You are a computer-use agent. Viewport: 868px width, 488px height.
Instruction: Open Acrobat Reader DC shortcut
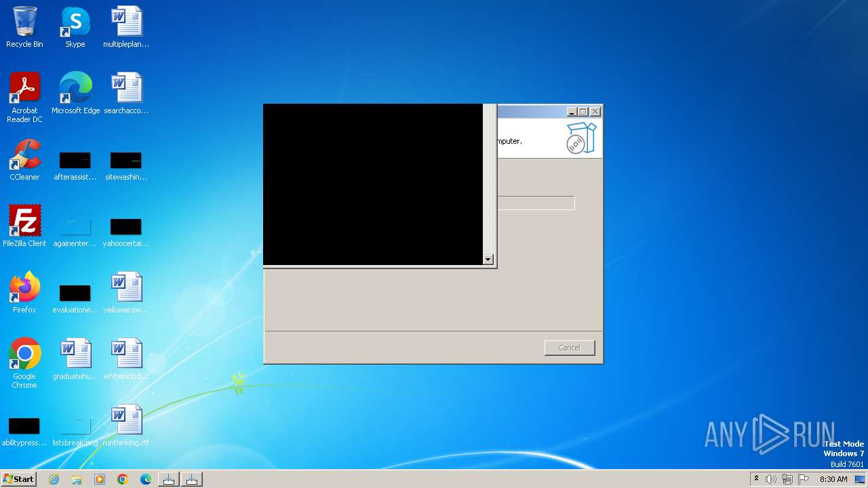coord(24,98)
